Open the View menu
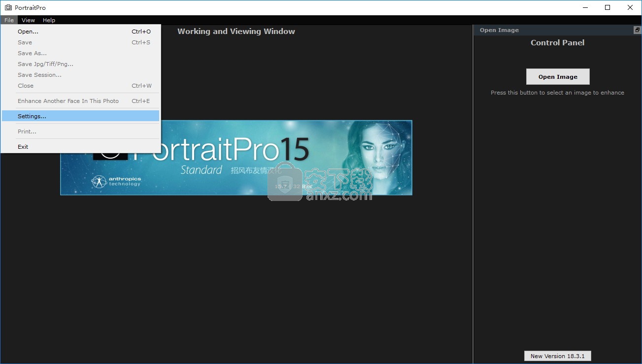 click(28, 20)
